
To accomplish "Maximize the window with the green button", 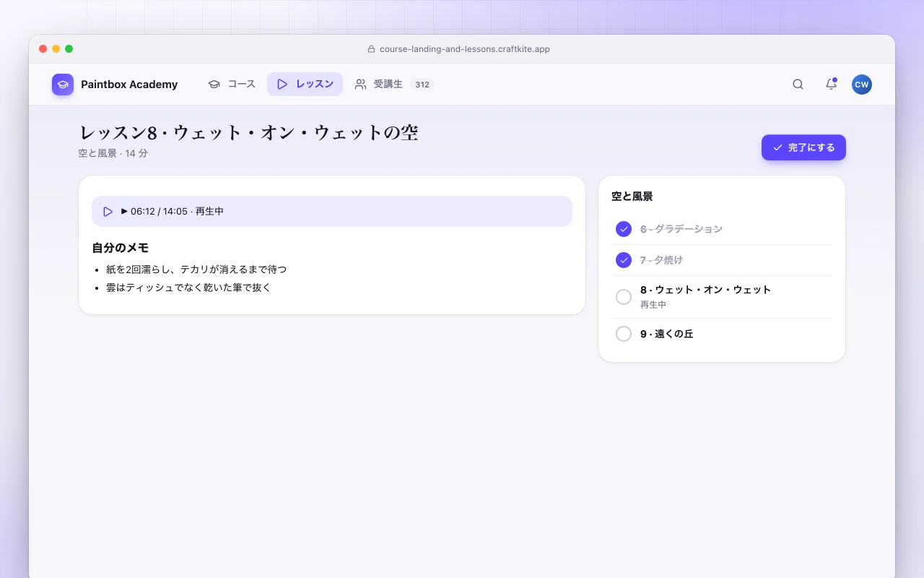I will pos(69,49).
